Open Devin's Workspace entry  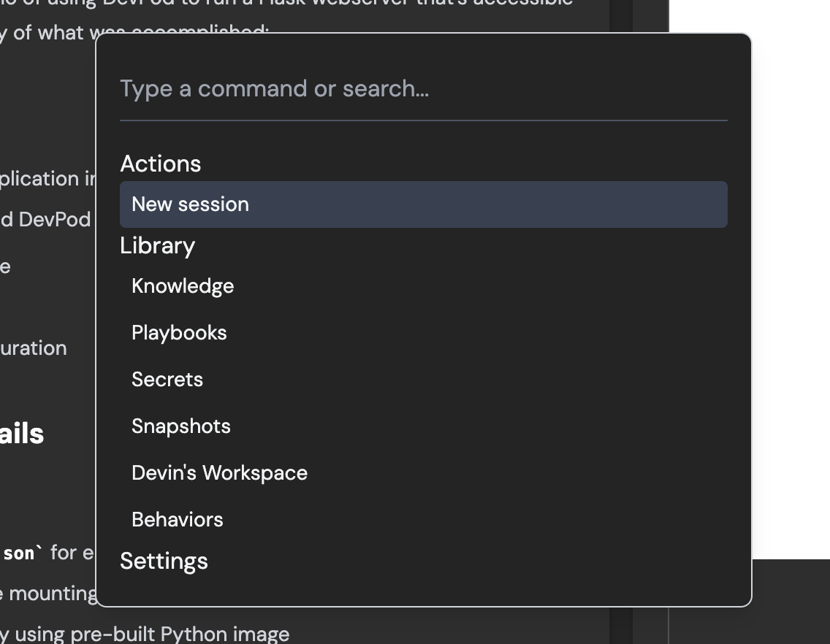pos(219,473)
